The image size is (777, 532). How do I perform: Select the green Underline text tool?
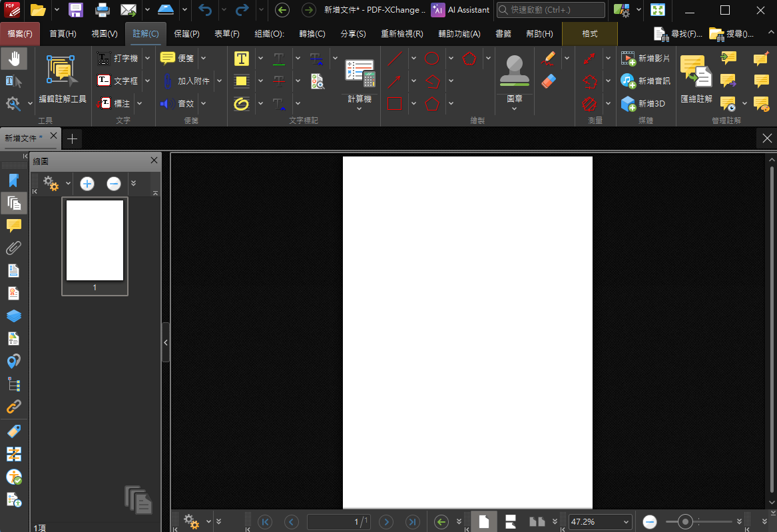click(x=279, y=59)
